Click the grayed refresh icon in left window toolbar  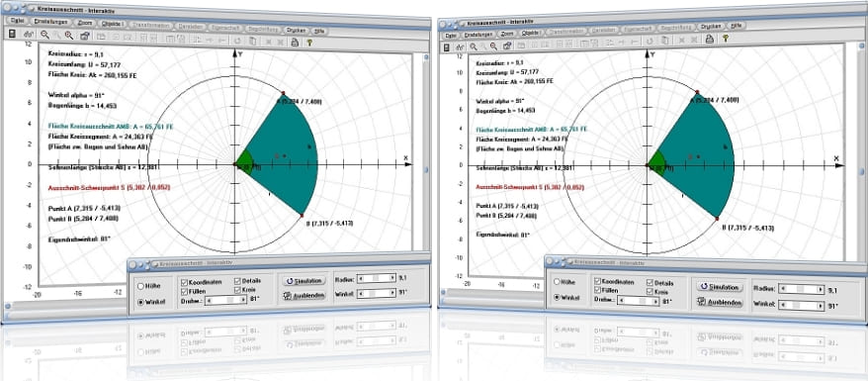(237, 40)
